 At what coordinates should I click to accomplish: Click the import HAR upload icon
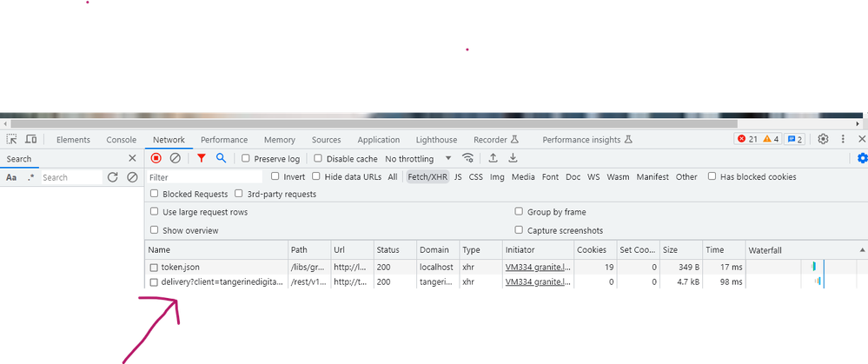(x=494, y=158)
